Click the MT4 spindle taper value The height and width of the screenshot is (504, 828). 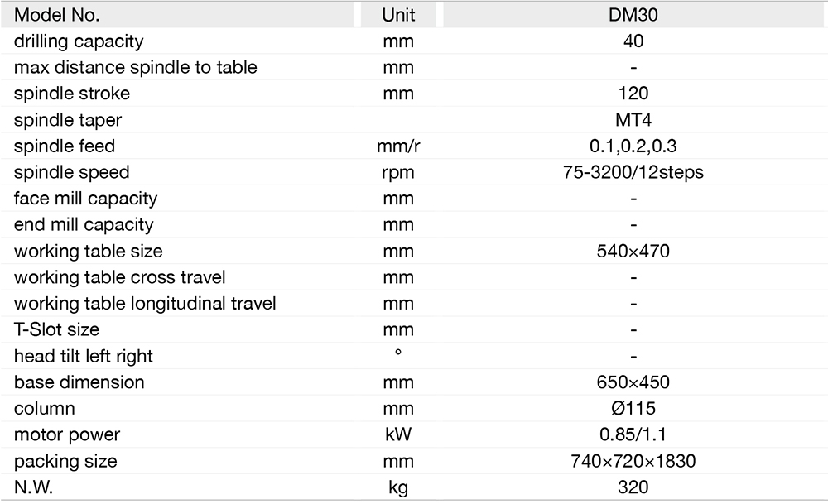(x=633, y=120)
